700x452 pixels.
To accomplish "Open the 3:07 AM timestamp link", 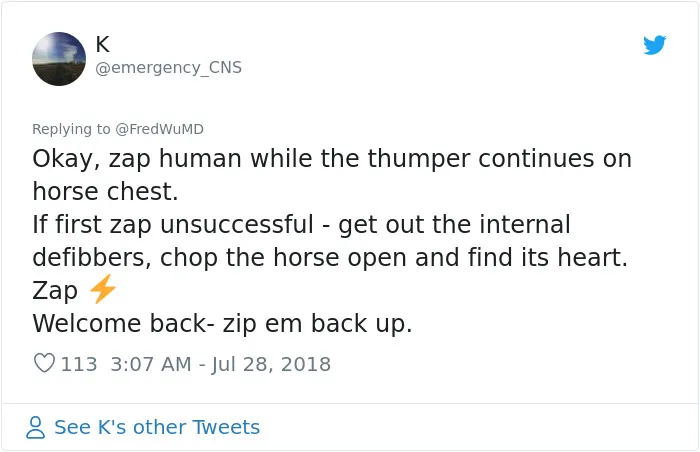I will 151,364.
